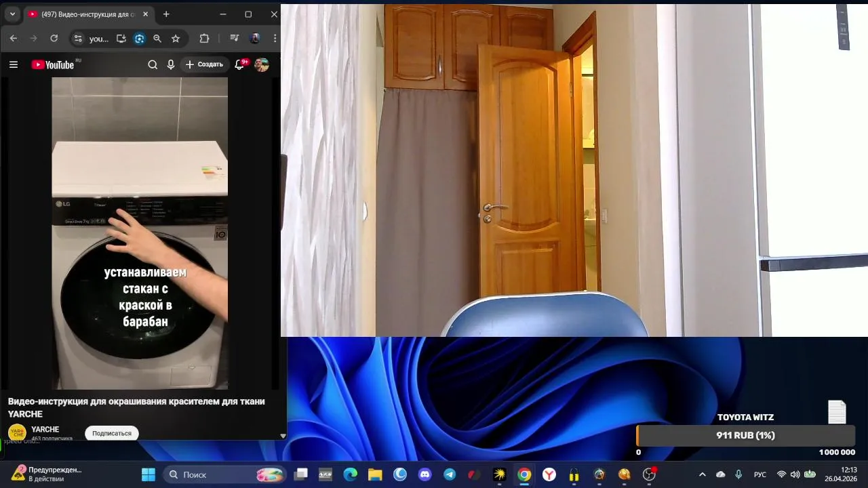Go to YouTube home via logo

(x=53, y=64)
